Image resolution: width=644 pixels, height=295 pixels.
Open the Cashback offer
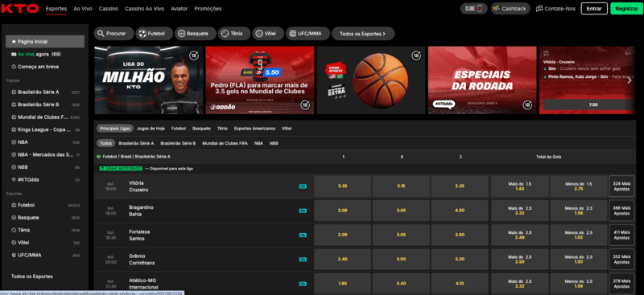tap(510, 8)
